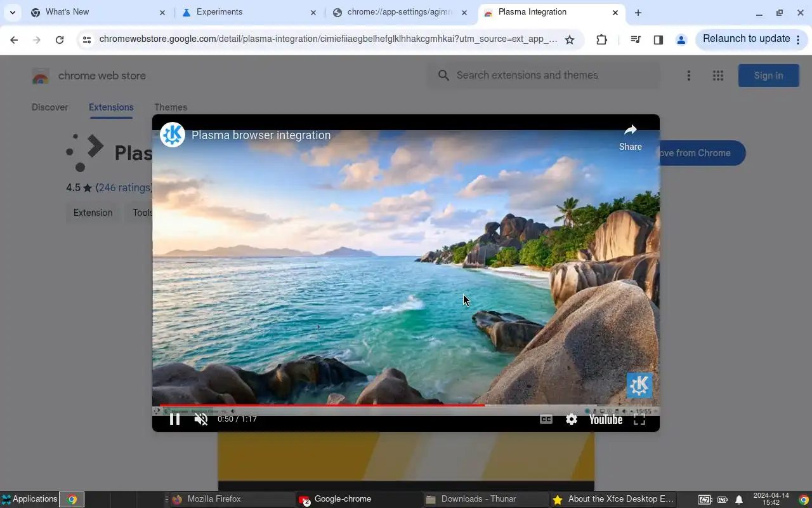The width and height of the screenshot is (812, 508).
Task: Open the notification bell in tray
Action: (739, 500)
